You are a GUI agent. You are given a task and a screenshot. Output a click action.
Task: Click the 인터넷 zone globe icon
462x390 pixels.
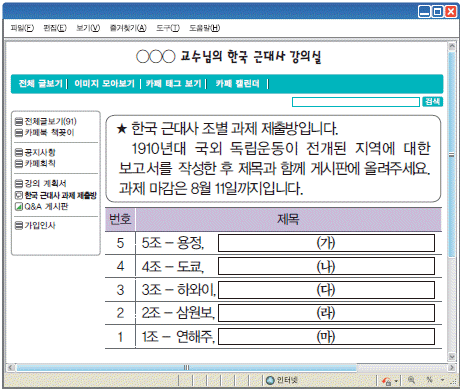(x=270, y=380)
